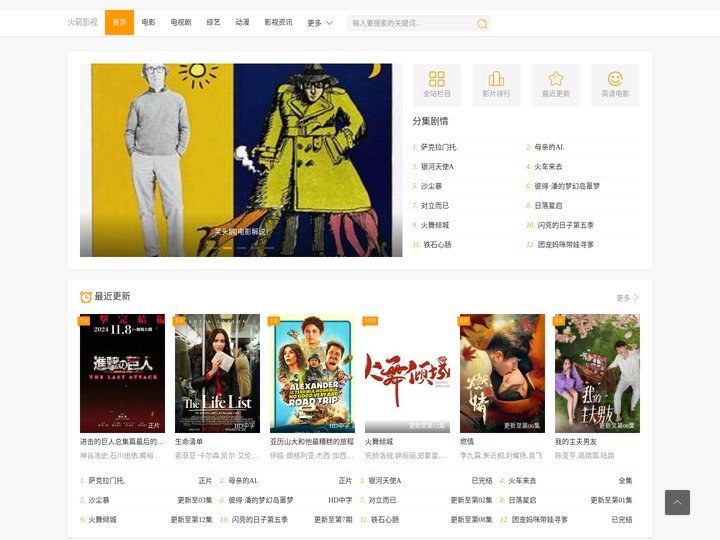This screenshot has height=540, width=720.
Task: Open the 最近更新 star icon
Action: point(556,85)
